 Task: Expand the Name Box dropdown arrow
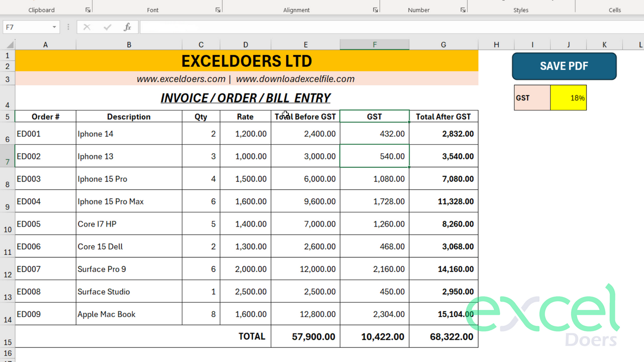pos(54,27)
